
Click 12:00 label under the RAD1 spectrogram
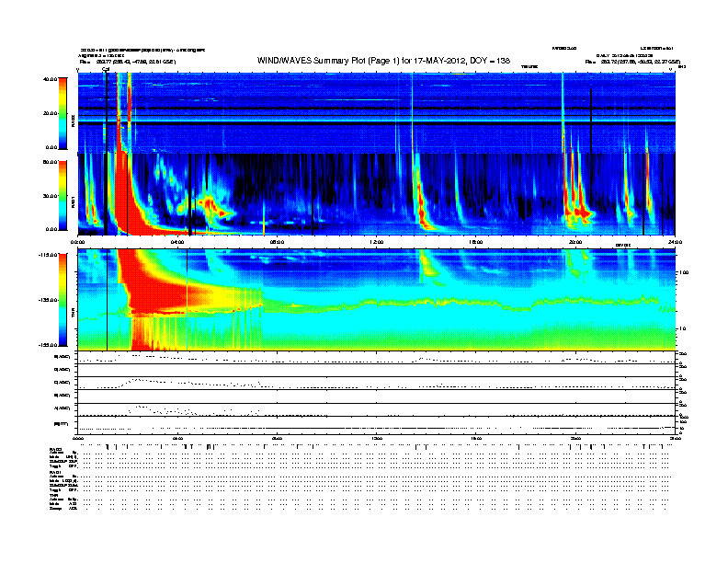[x=377, y=242]
